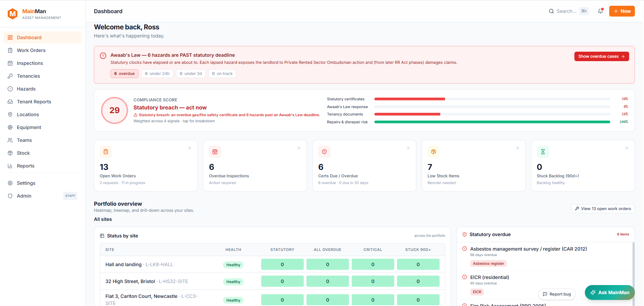Image resolution: width=644 pixels, height=306 pixels.
Task: Click the Stock sidebar cube icon
Action: pyautogui.click(x=10, y=153)
